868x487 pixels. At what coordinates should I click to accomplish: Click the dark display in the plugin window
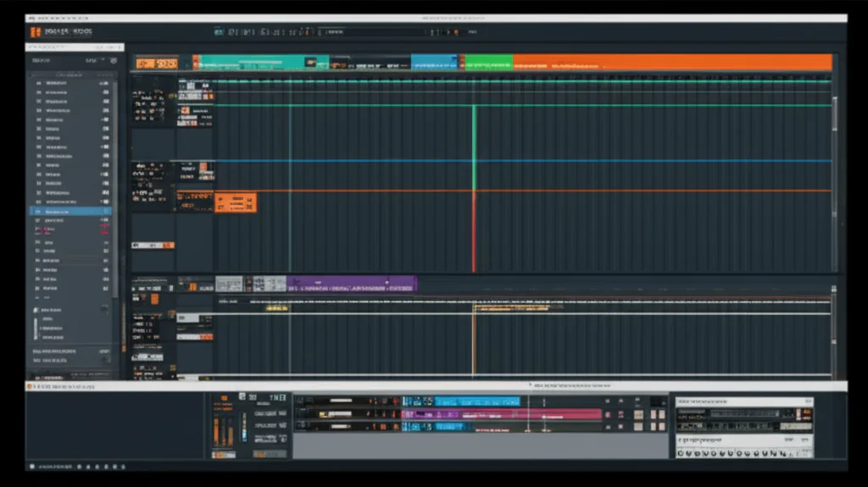(x=746, y=413)
